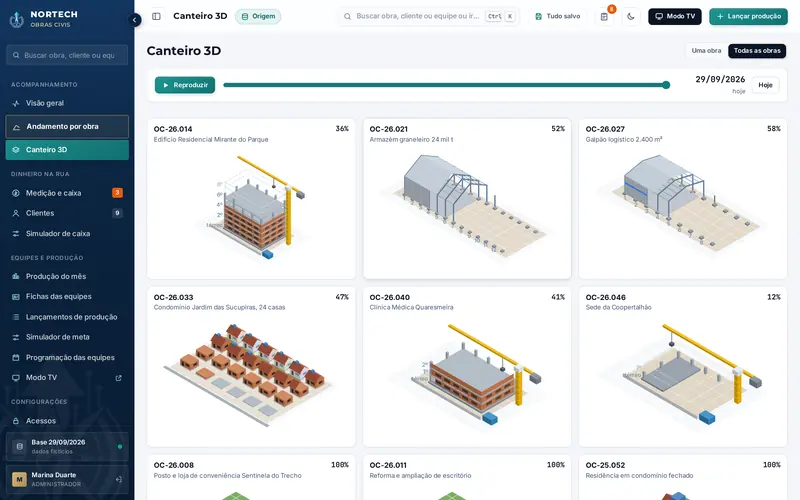Click the Origem data source badge
The image size is (800, 500).
[258, 16]
